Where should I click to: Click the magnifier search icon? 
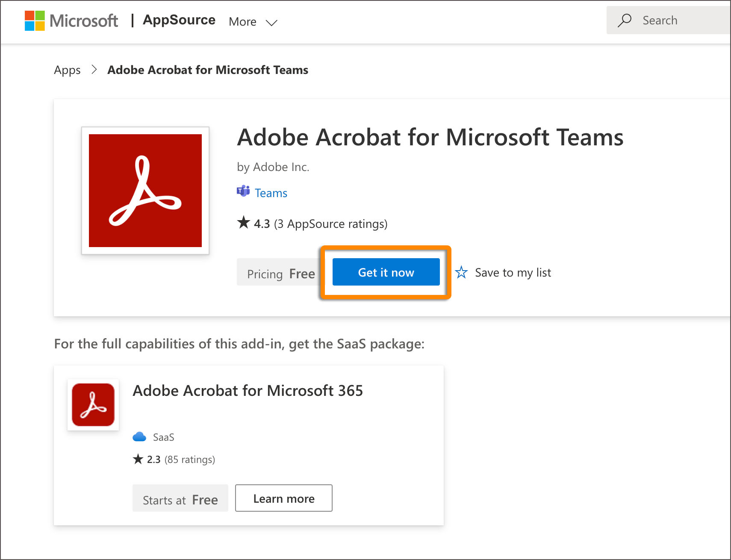point(625,21)
